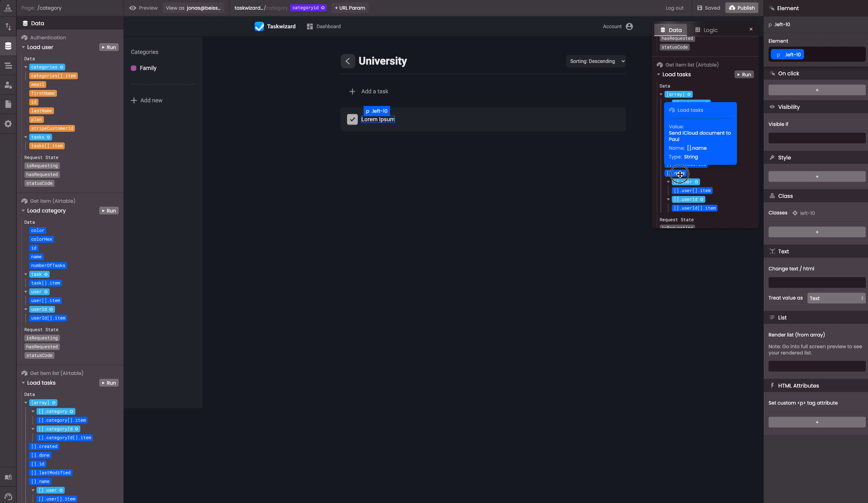Open Settings with the gear icon

coord(8,124)
